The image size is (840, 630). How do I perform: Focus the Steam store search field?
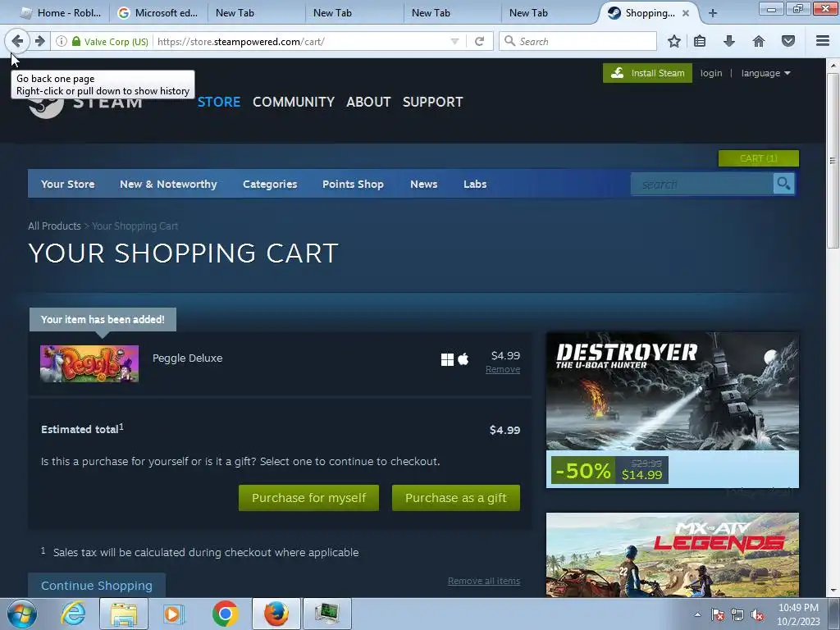(x=702, y=184)
